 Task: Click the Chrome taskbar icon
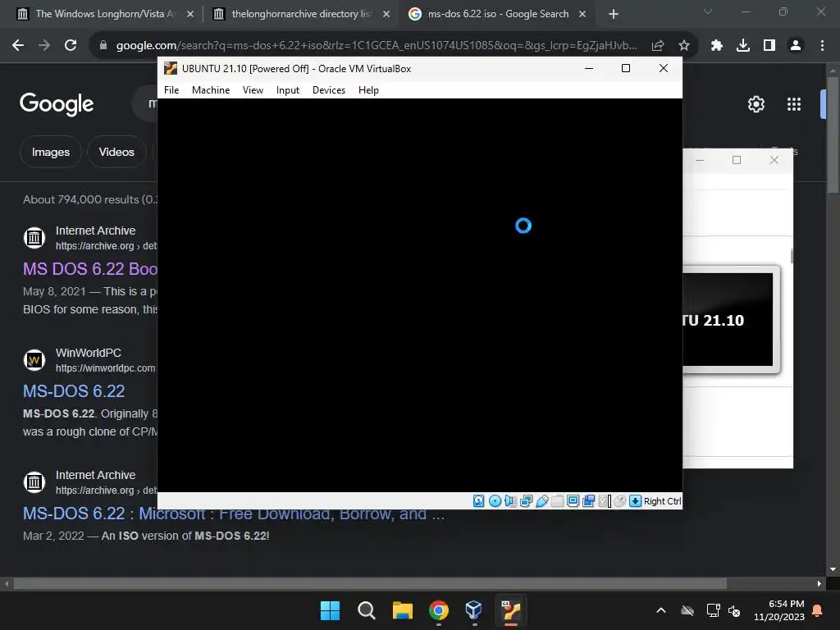click(439, 610)
